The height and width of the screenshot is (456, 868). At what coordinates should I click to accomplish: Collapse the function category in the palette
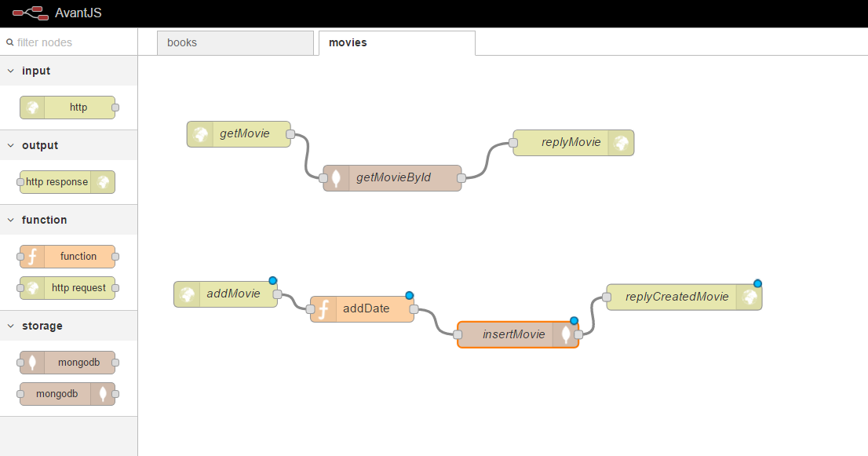coord(10,221)
